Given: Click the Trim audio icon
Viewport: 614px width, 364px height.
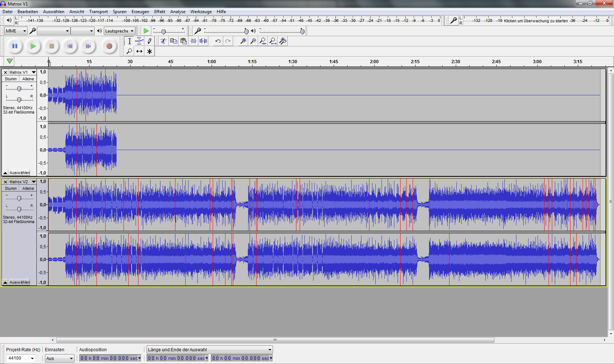Looking at the screenshot, I should tap(193, 41).
